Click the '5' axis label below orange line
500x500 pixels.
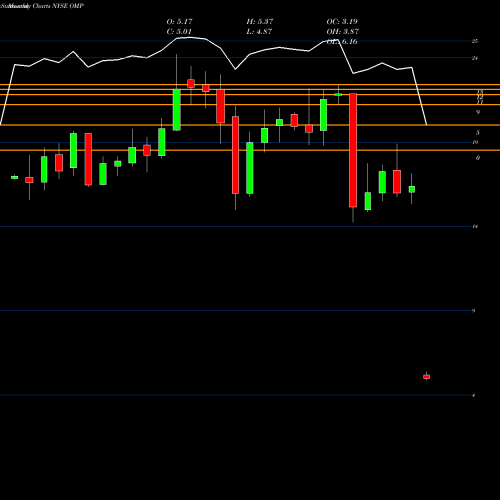coord(478,133)
